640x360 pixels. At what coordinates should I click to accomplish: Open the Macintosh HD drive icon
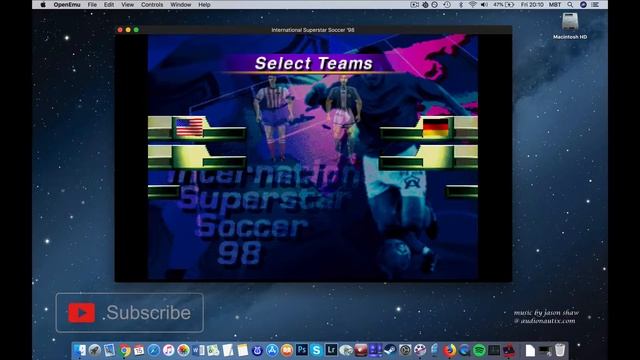pos(570,22)
